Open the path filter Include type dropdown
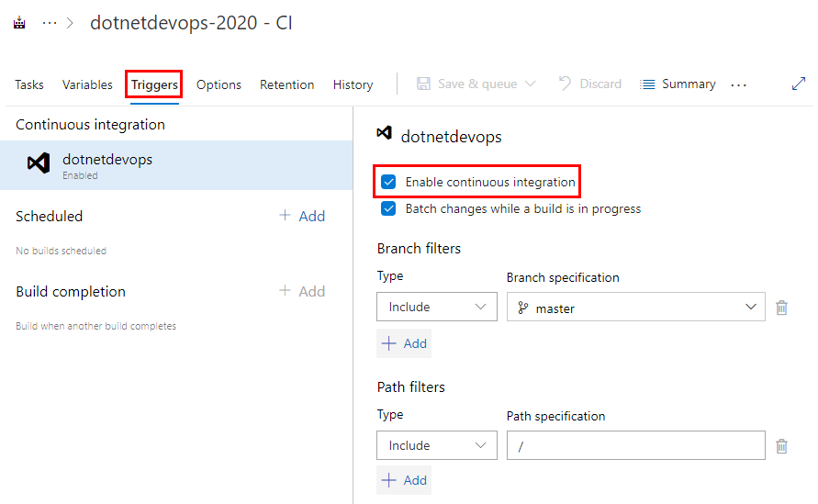818x504 pixels. pyautogui.click(x=437, y=445)
